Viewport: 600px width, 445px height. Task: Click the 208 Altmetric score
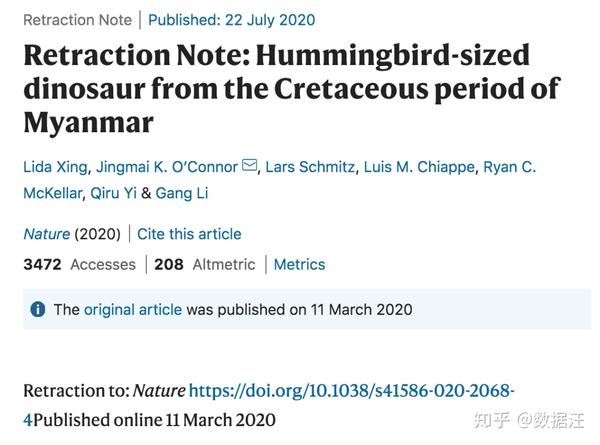click(205, 264)
